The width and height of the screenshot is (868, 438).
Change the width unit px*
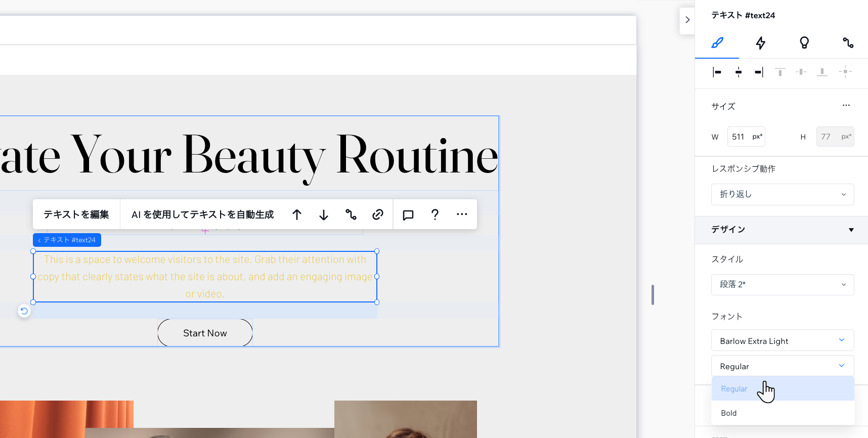[x=757, y=137]
